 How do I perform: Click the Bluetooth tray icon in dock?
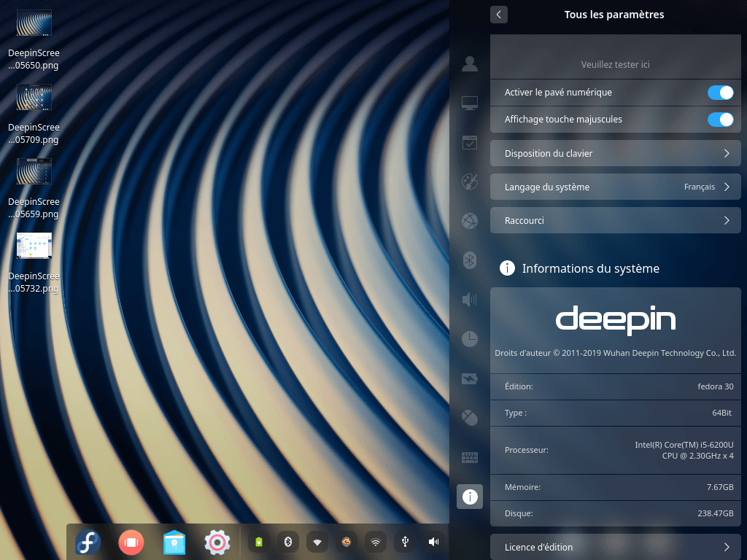(287, 542)
